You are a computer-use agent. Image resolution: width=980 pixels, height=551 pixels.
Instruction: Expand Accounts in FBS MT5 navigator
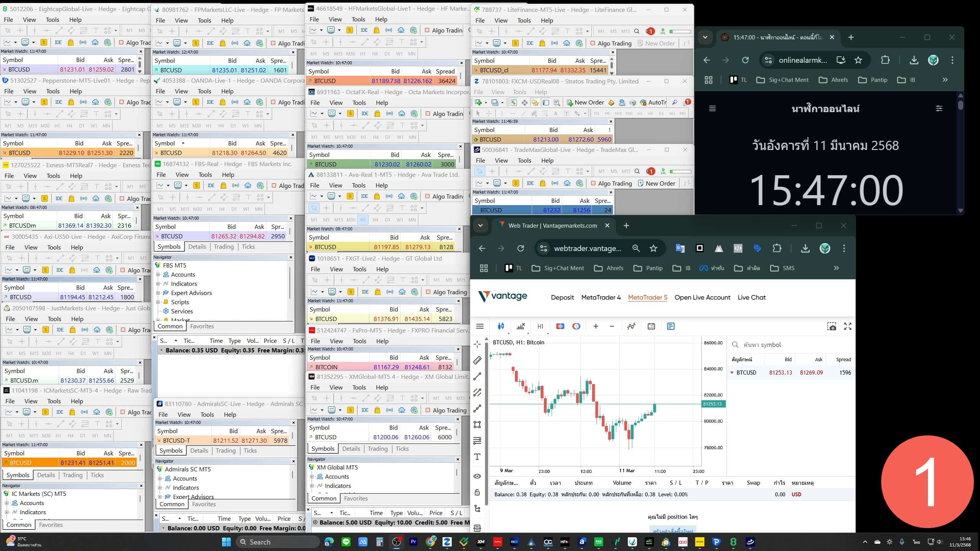[x=158, y=274]
